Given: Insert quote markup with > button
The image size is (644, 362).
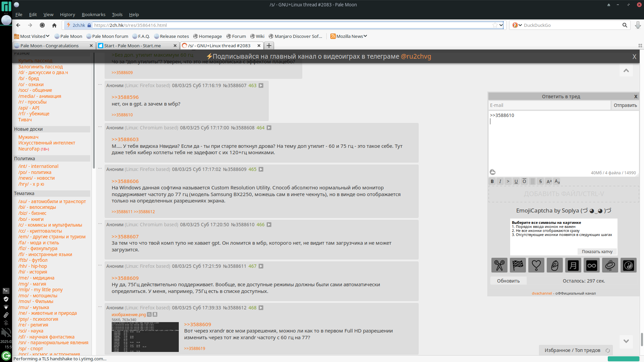Looking at the screenshot, I should click(x=508, y=181).
